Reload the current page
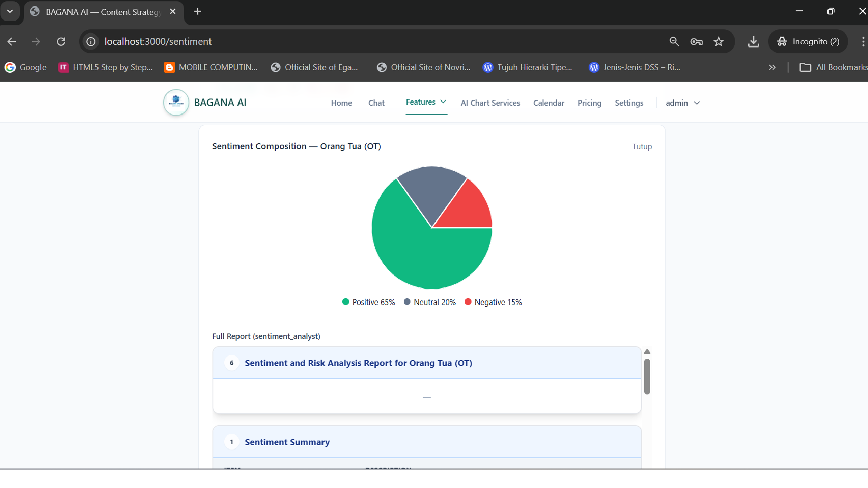This screenshot has height=488, width=868. (x=61, y=41)
